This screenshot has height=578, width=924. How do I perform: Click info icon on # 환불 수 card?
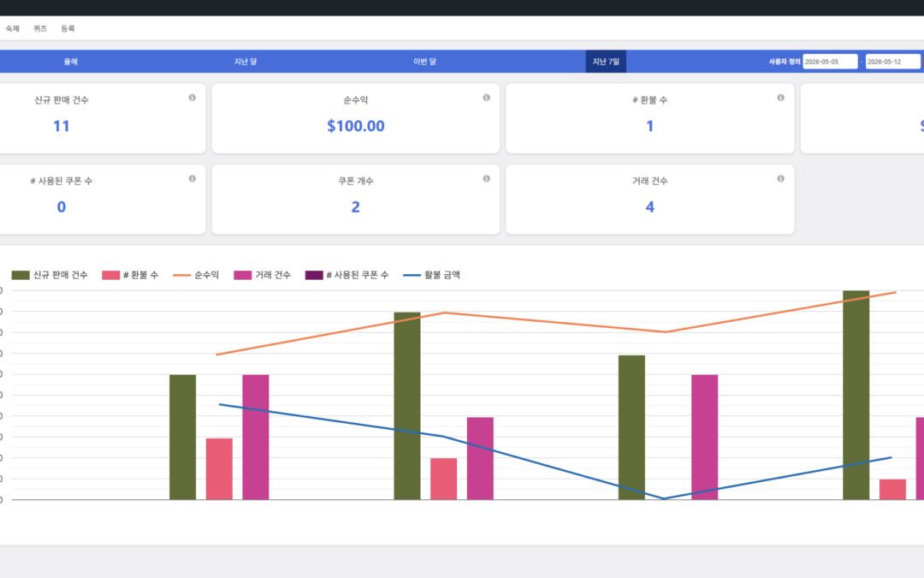[780, 98]
